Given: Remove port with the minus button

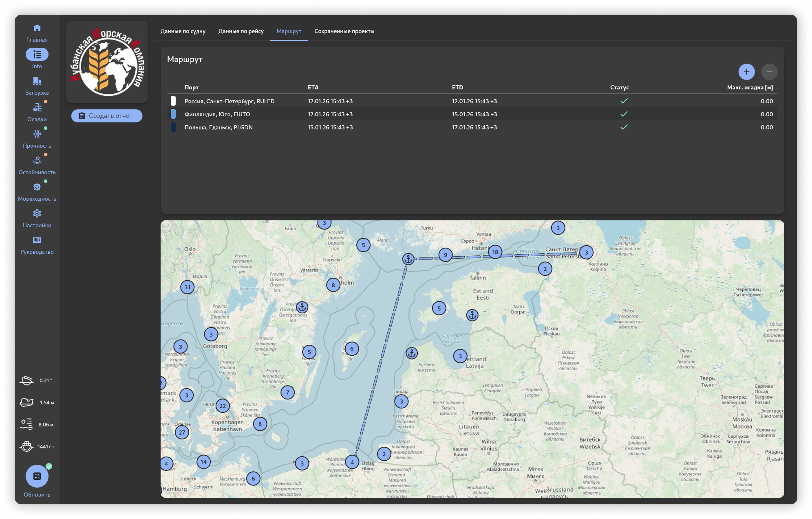Looking at the screenshot, I should 769,72.
